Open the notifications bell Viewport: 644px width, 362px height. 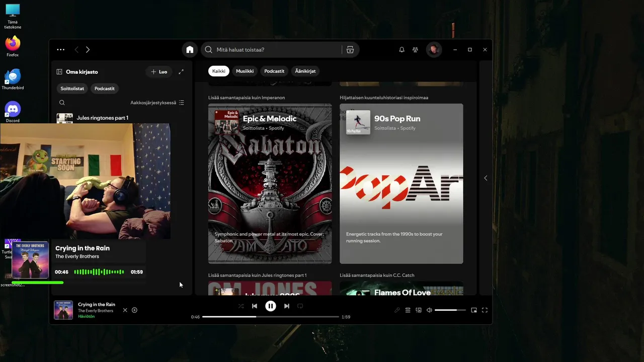[x=401, y=50]
